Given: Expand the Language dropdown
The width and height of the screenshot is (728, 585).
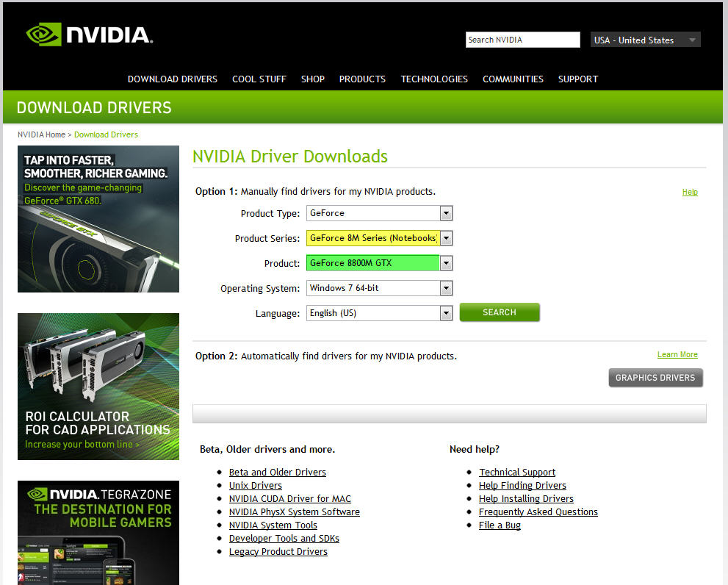Looking at the screenshot, I should (x=379, y=313).
